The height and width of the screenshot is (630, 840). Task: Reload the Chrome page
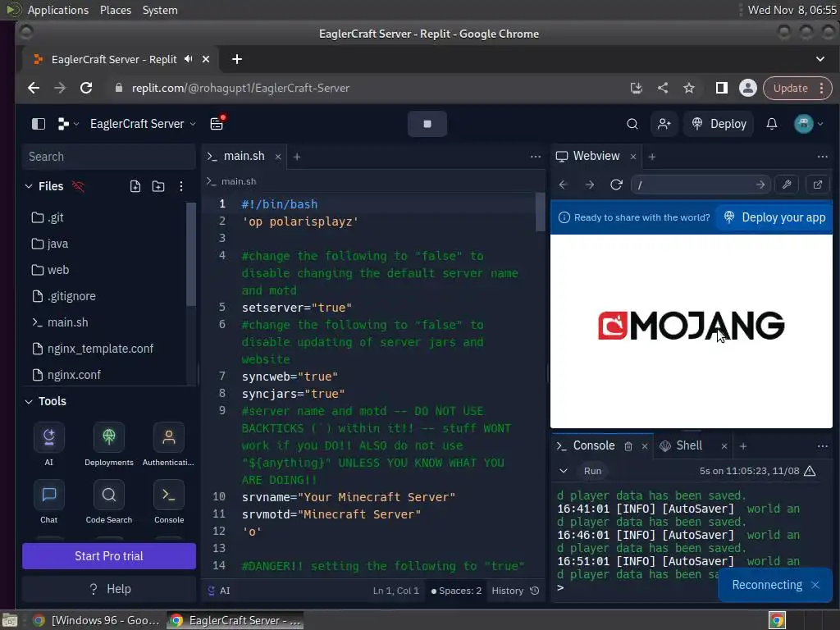click(85, 88)
